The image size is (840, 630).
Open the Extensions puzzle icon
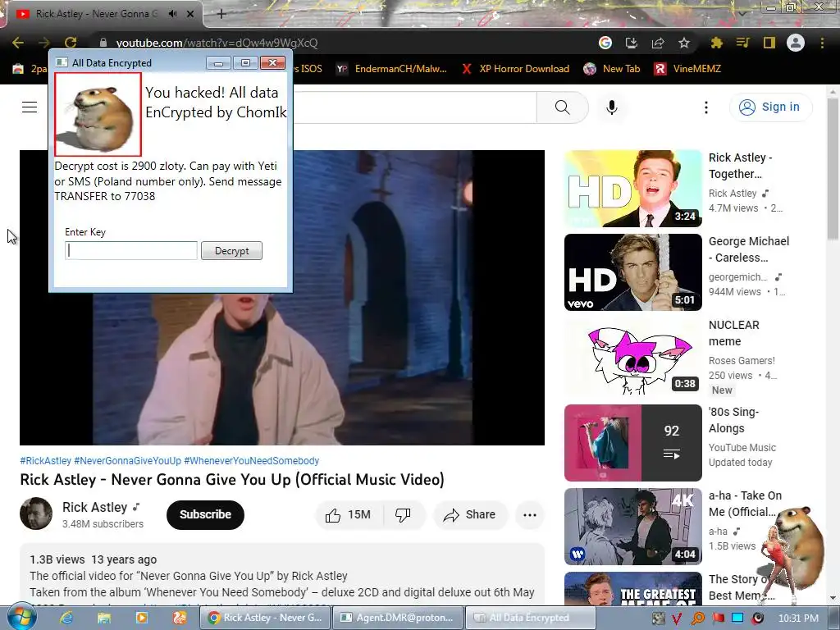pyautogui.click(x=716, y=43)
